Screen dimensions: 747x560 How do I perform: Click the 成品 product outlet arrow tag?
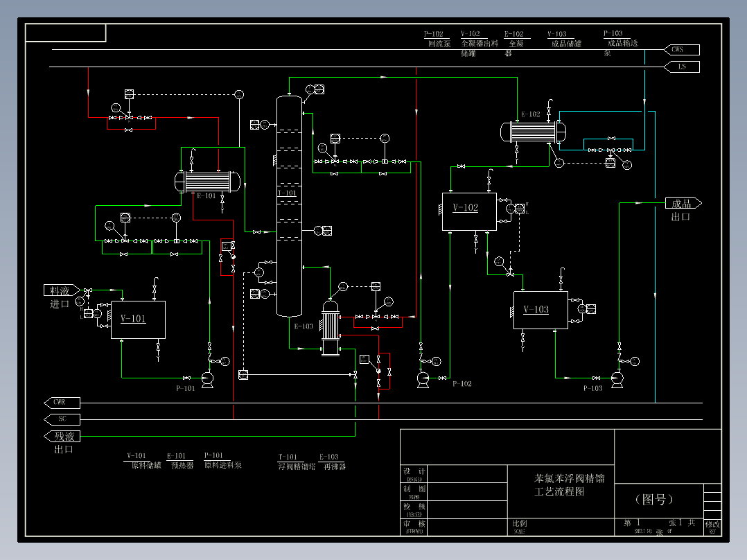click(x=684, y=204)
